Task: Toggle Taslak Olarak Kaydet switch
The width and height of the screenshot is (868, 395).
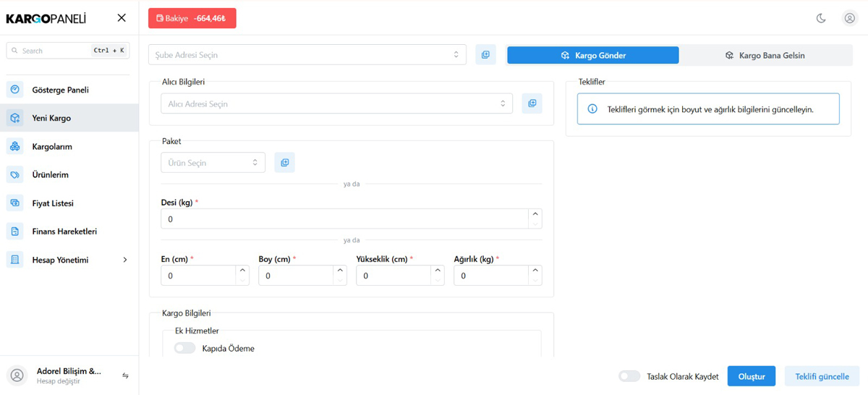Action: point(629,376)
